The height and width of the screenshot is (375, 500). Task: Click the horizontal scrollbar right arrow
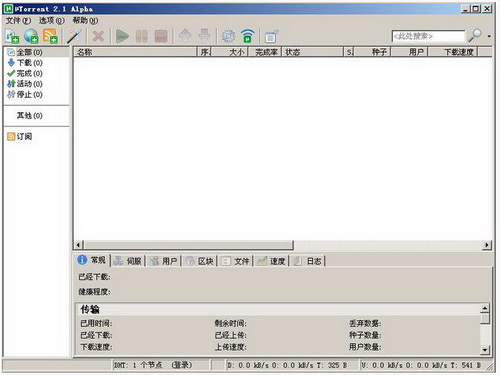pyautogui.click(x=487, y=245)
